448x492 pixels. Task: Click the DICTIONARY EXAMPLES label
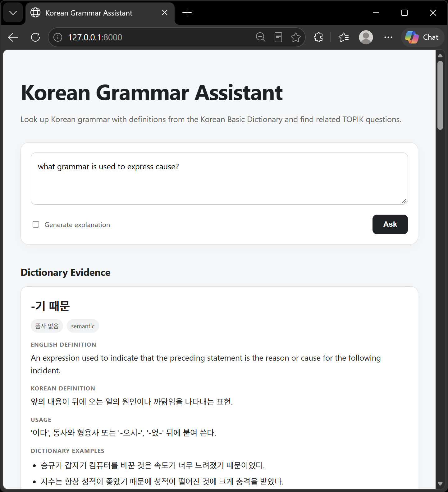coord(67,451)
